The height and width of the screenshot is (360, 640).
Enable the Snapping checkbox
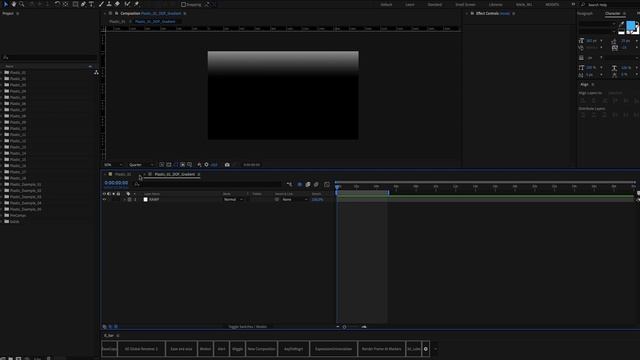183,4
